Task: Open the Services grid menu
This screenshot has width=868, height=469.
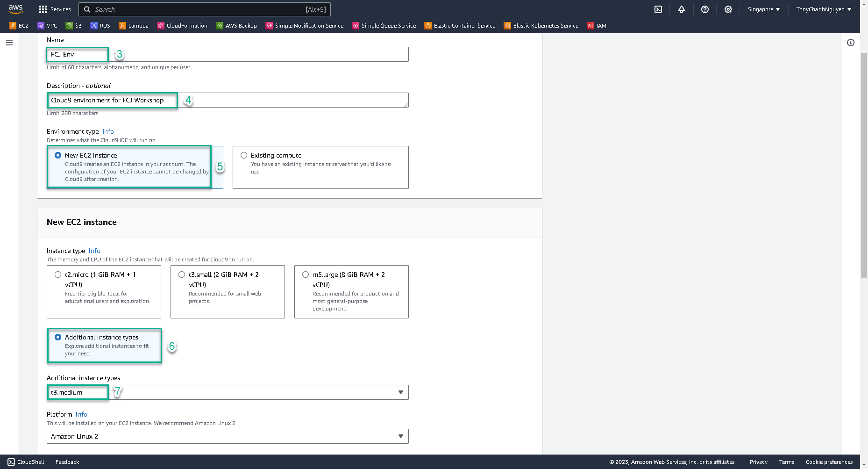Action: (x=55, y=9)
